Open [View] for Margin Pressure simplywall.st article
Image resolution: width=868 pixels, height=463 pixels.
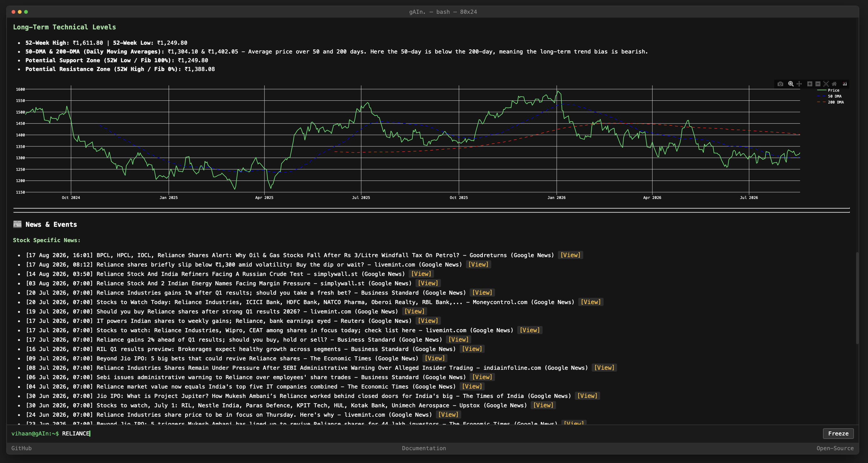(428, 283)
